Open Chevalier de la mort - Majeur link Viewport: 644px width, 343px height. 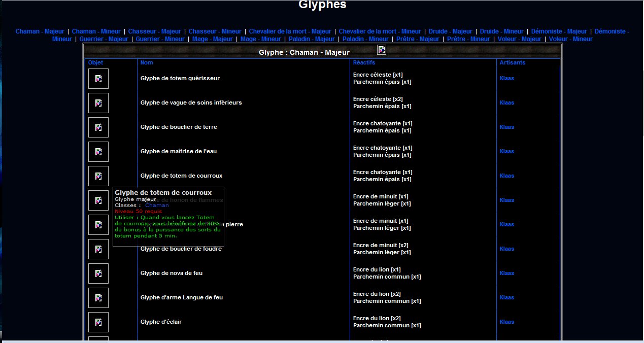click(290, 31)
